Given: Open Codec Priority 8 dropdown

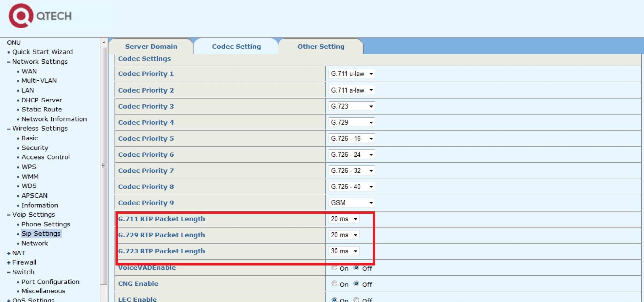Looking at the screenshot, I should point(352,187).
